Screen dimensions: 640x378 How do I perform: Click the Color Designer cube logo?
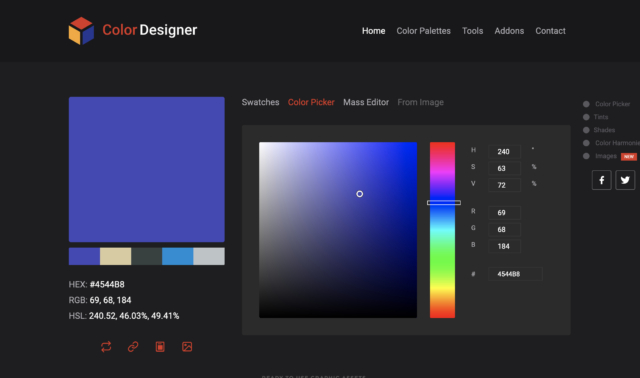tap(81, 31)
